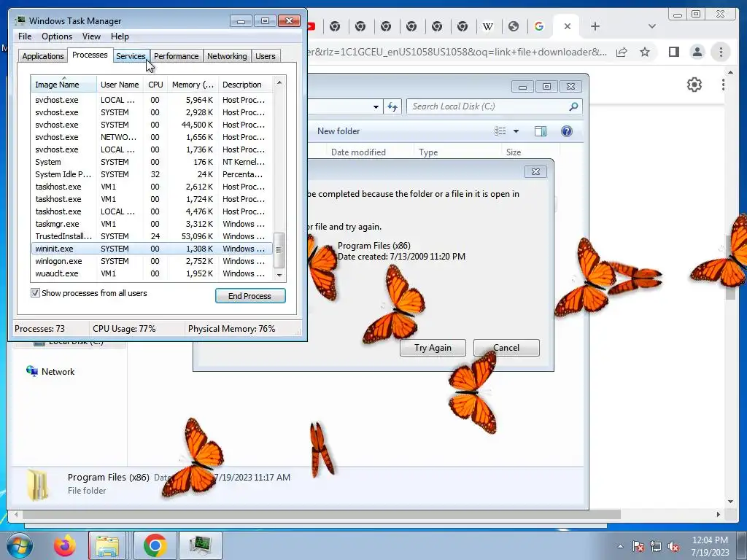Image resolution: width=747 pixels, height=560 pixels.
Task: Open the Chrome three-dot menu
Action: click(720, 52)
